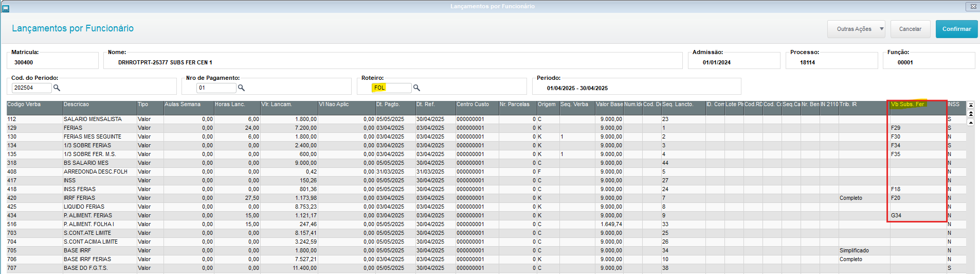Viewport: 980px width, 274px height.
Task: Focus the Nro de Pagamento input box
Action: [x=216, y=88]
